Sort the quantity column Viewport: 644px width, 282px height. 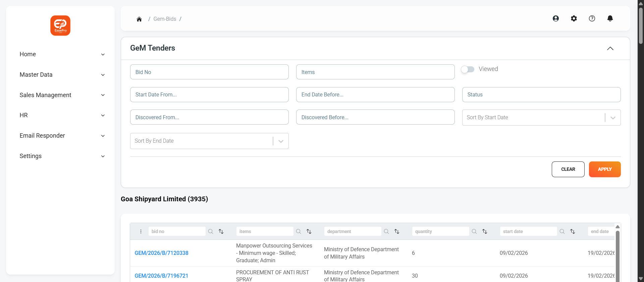(485, 231)
